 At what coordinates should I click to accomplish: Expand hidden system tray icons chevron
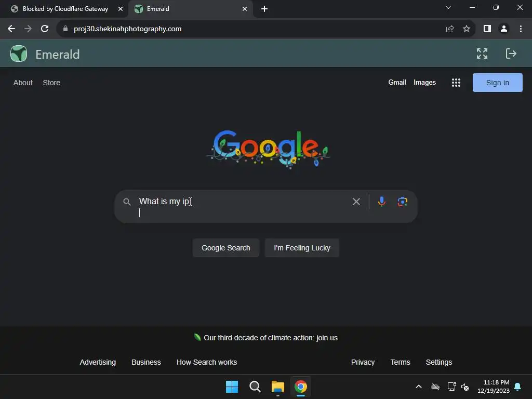click(419, 387)
